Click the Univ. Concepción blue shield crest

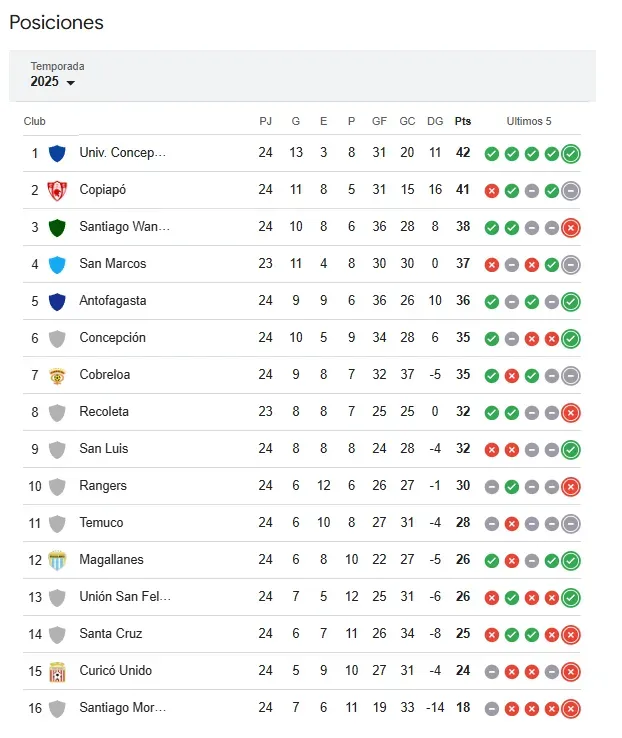(57, 153)
